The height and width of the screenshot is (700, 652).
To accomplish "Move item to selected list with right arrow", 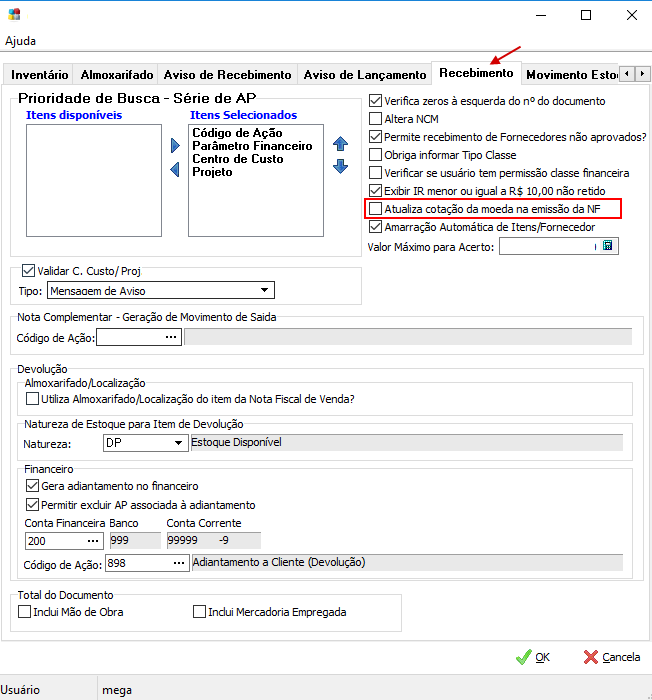I will [x=175, y=145].
